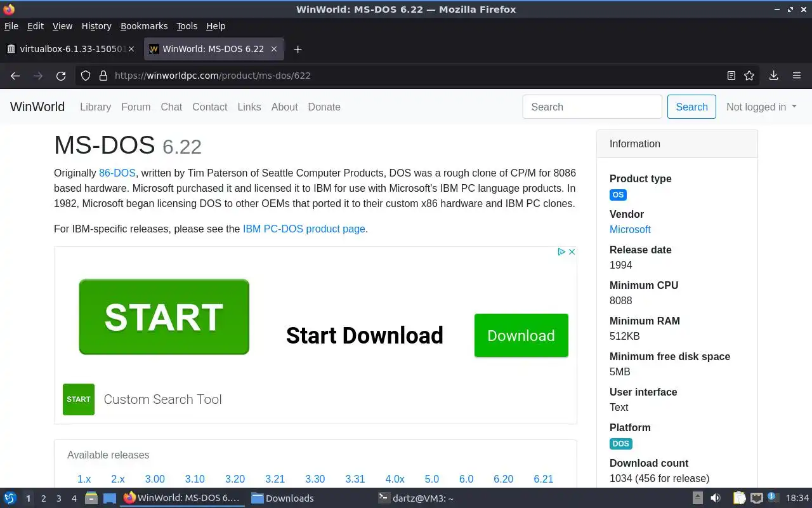
Task: Bookmark this page with the star icon
Action: coord(749,76)
